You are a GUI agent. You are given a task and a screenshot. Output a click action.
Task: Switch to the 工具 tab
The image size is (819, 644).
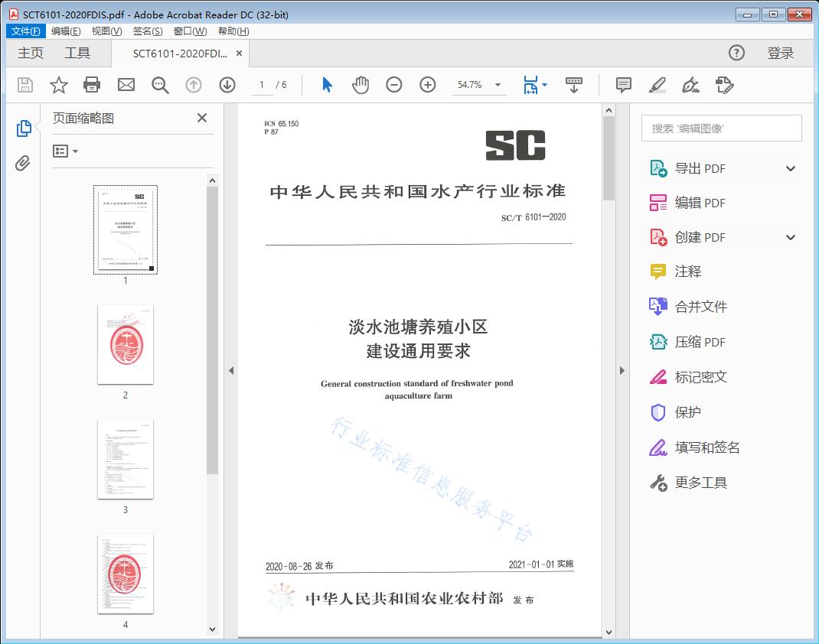click(x=77, y=53)
